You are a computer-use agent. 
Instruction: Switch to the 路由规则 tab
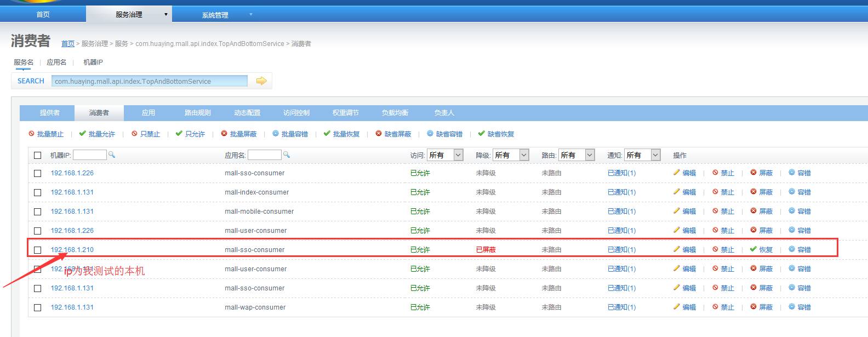pos(198,113)
